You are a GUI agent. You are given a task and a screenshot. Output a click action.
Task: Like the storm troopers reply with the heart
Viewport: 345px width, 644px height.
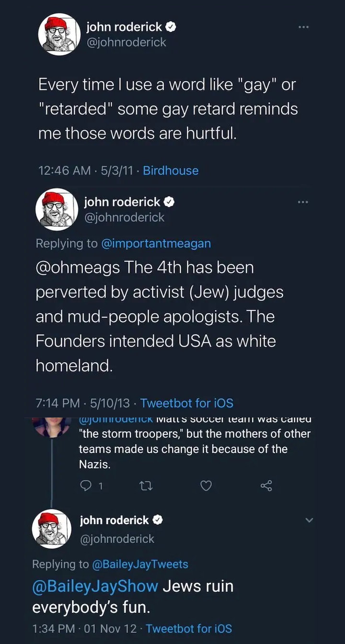pyautogui.click(x=206, y=486)
